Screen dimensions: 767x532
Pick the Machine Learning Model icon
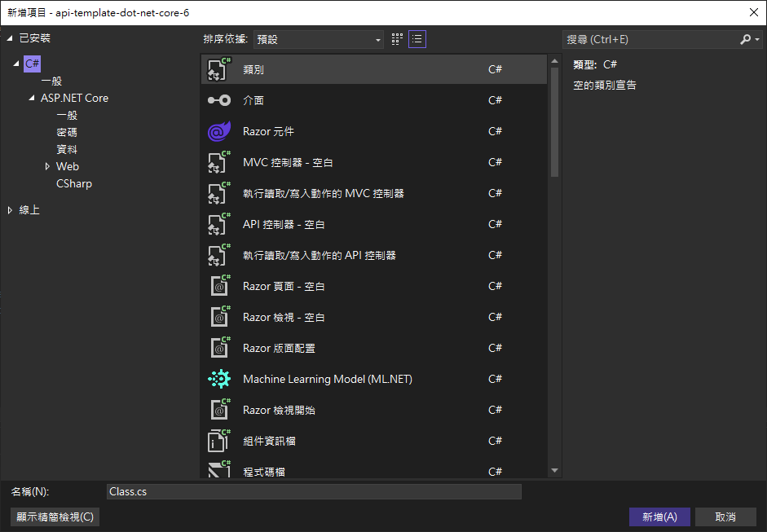pos(218,379)
